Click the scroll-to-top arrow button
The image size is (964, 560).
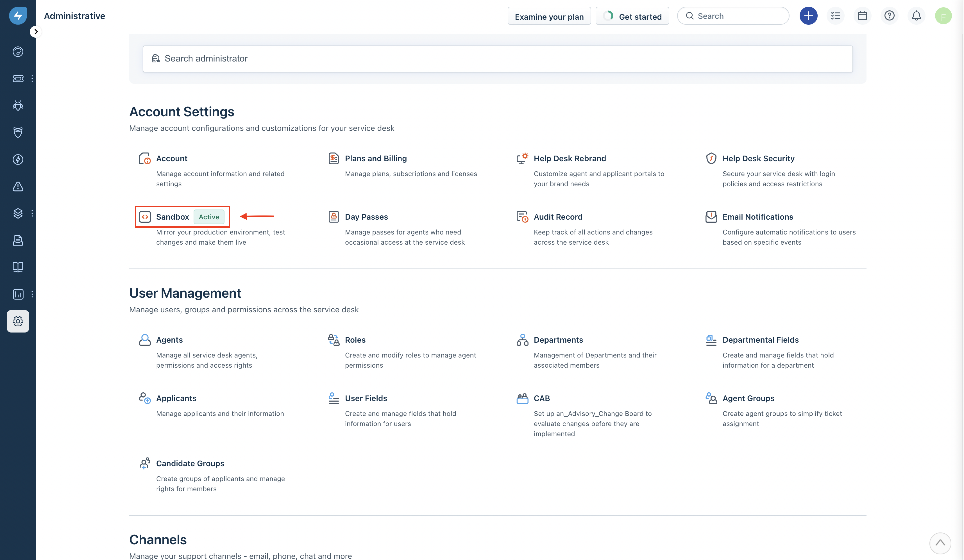pyautogui.click(x=940, y=543)
